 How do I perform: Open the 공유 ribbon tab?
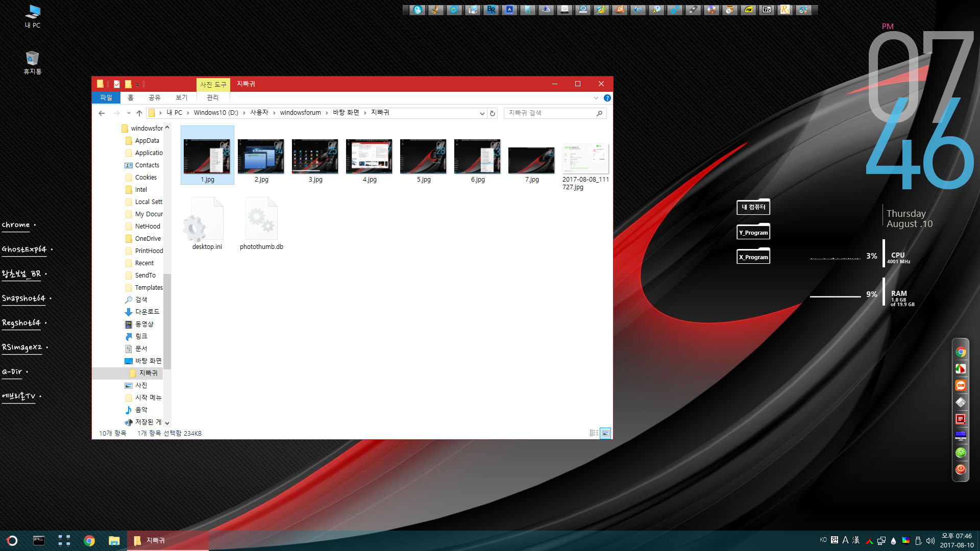pyautogui.click(x=155, y=97)
